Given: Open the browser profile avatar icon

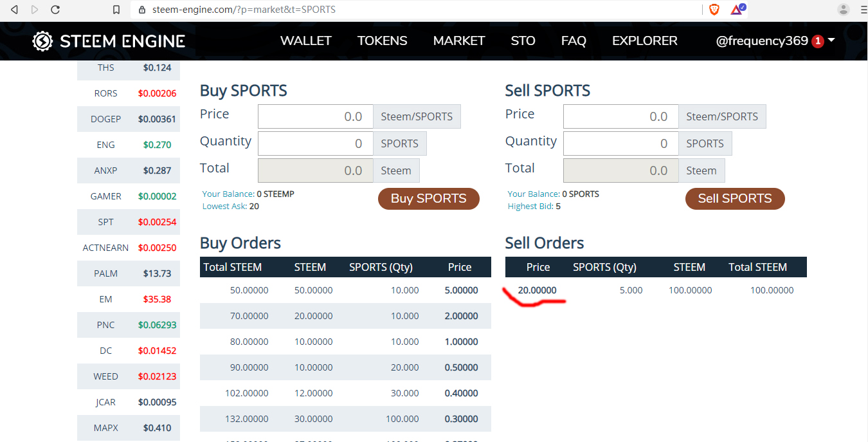Looking at the screenshot, I should [x=844, y=9].
